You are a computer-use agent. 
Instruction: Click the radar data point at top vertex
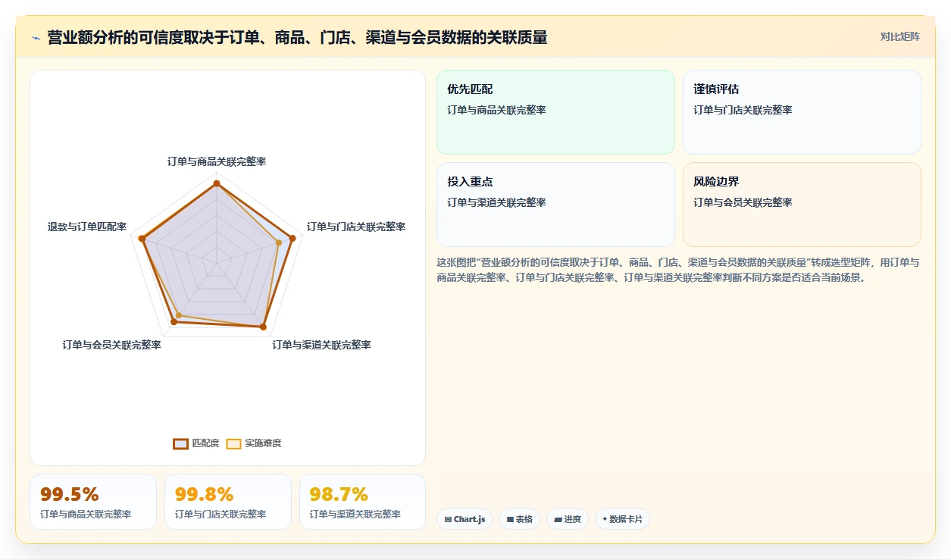pos(217,183)
